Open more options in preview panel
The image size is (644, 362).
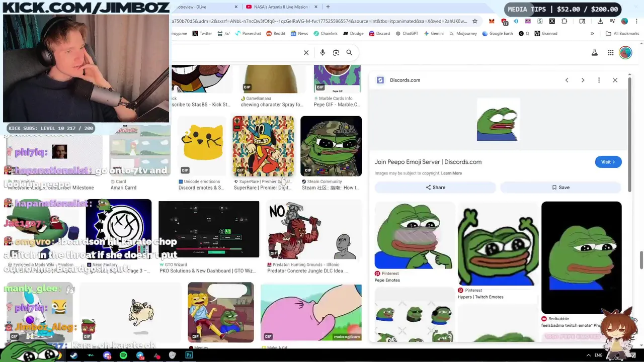(x=599, y=80)
